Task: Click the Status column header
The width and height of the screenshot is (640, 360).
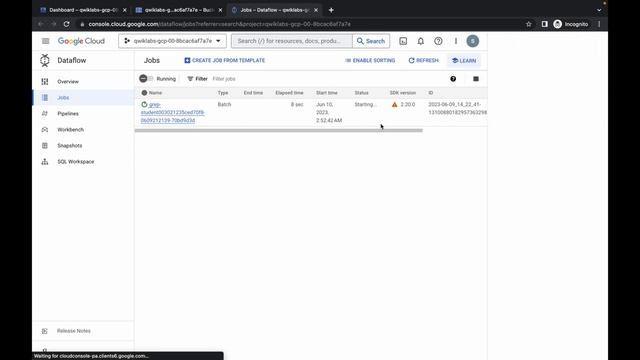Action: click(x=361, y=93)
